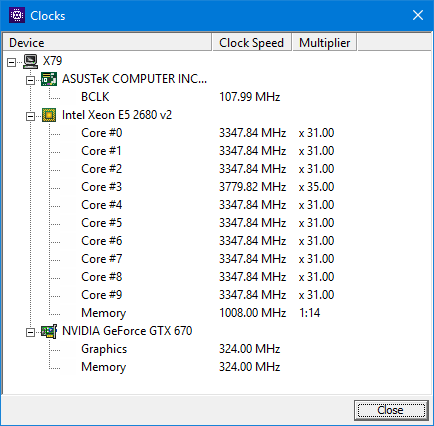The width and height of the screenshot is (434, 426).
Task: Click the NVIDIA graphics card icon
Action: click(x=49, y=331)
